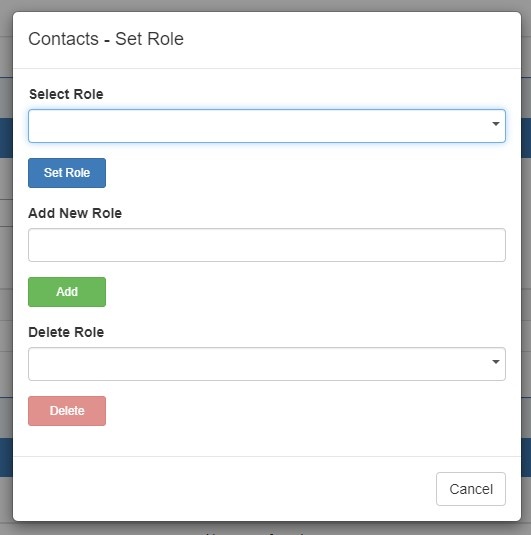
Task: Click the Add New Role label
Action: 75,213
